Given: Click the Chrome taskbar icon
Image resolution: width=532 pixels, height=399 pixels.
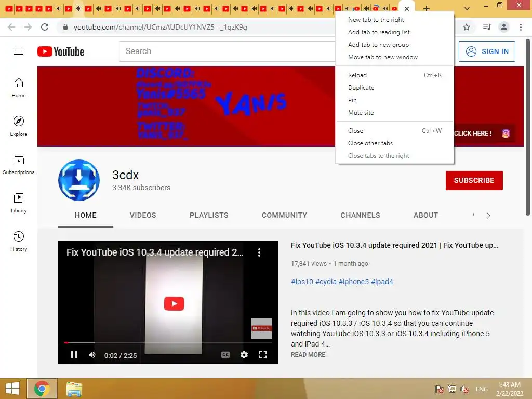Looking at the screenshot, I should point(42,389).
